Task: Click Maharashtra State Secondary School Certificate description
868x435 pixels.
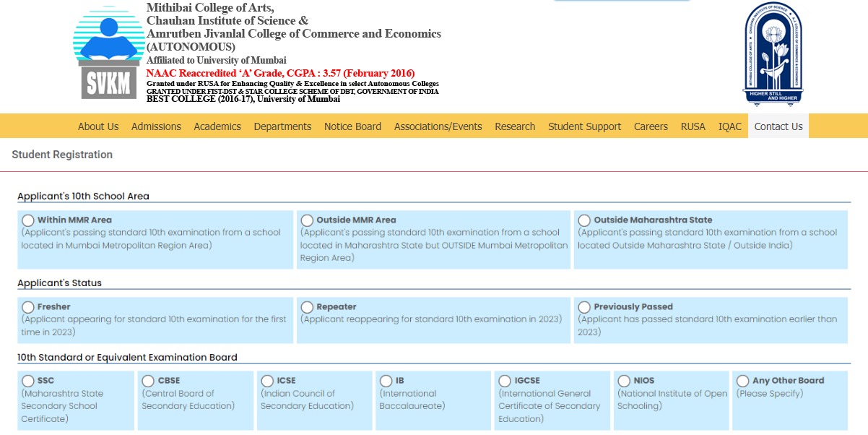Action: point(62,406)
